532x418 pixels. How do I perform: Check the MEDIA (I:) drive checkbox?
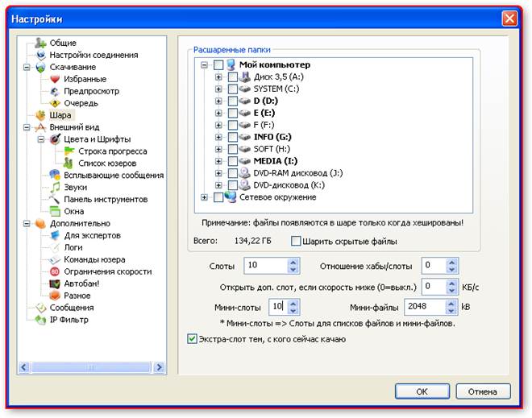pos(233,161)
